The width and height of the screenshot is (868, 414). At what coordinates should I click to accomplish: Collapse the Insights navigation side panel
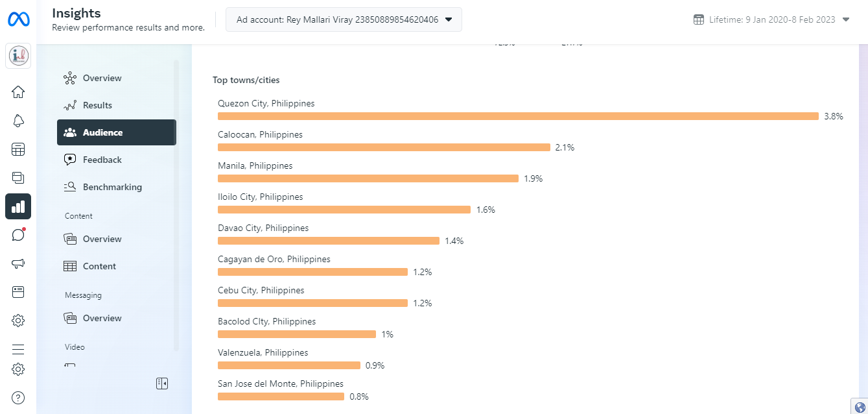click(162, 384)
